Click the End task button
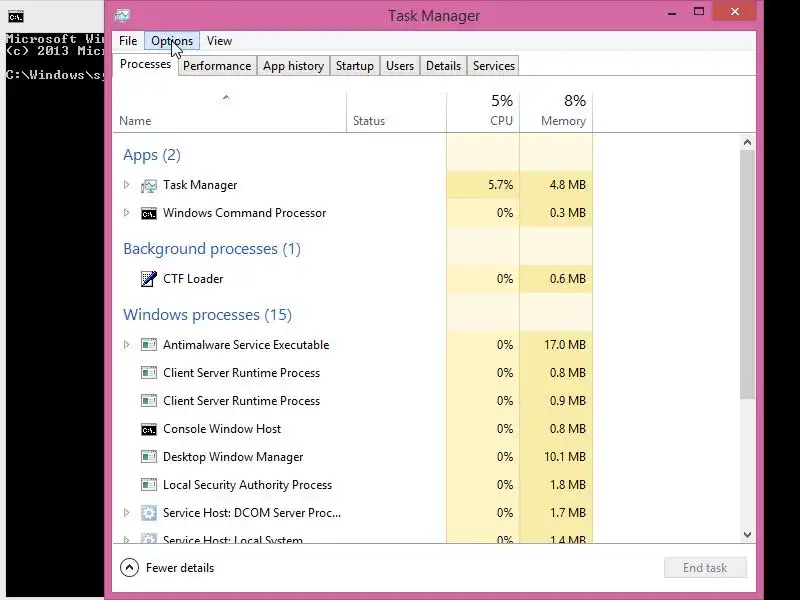Screen dimensions: 800x600 pos(705,568)
